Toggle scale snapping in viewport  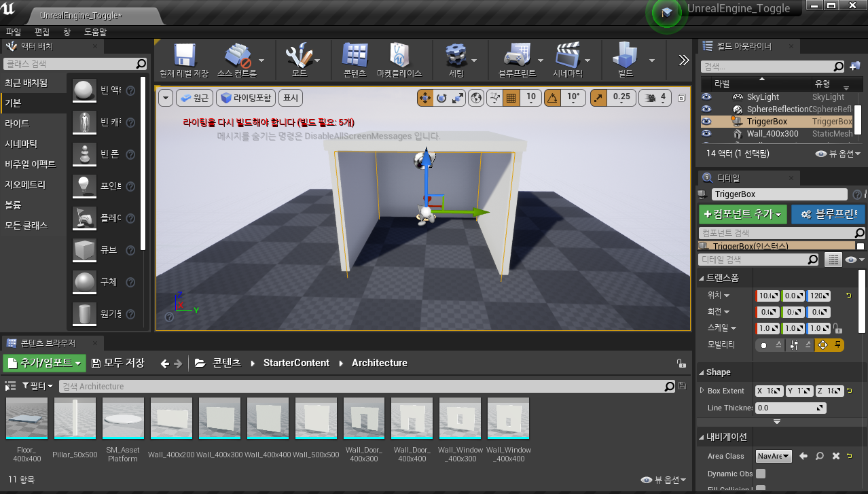pos(598,98)
